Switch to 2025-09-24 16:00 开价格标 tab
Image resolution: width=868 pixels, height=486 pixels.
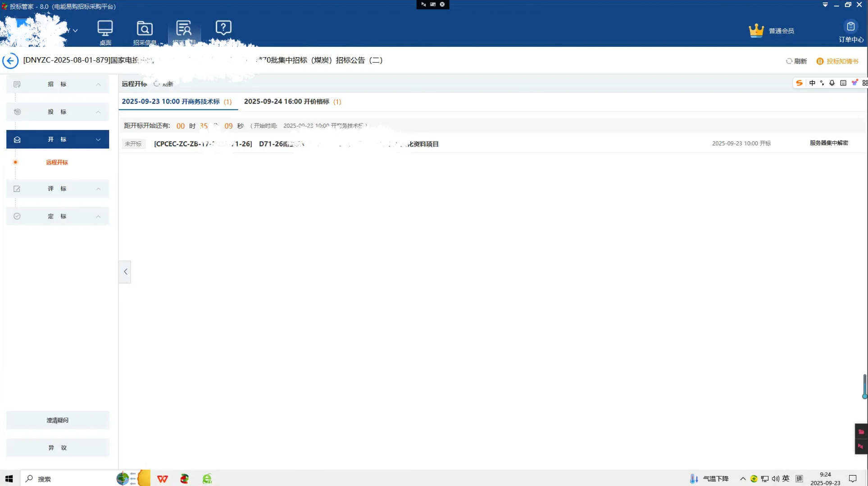click(x=292, y=102)
